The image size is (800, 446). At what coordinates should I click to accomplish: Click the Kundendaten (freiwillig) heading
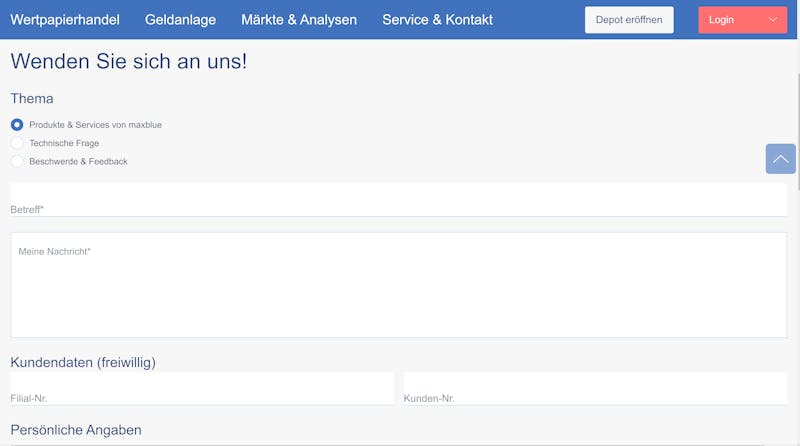coord(83,362)
